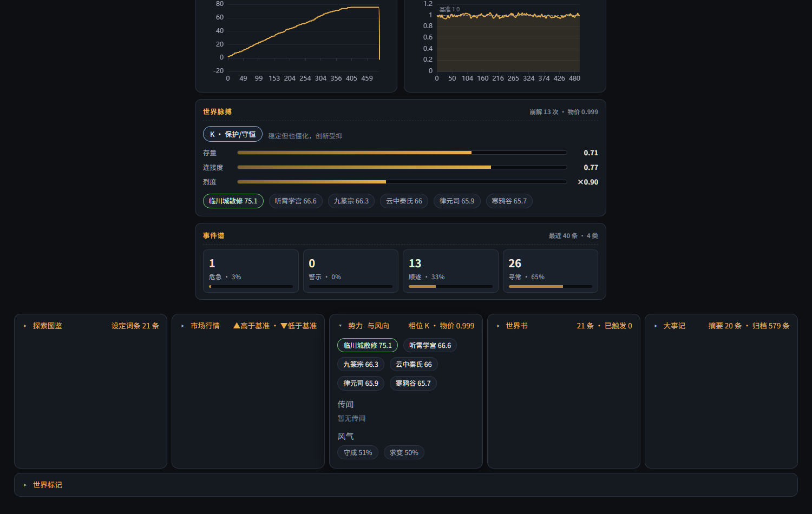Screen dimensions: 812x514
Task: Click the 最近 40 条 · 4 类 text
Action: 573,236
